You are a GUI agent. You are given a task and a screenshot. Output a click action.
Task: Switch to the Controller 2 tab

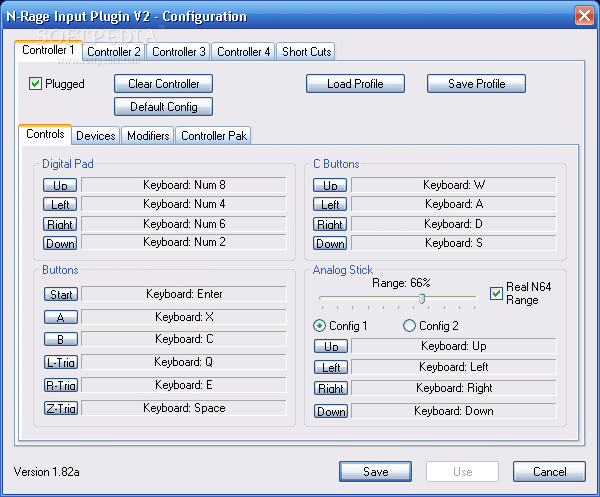(x=114, y=51)
